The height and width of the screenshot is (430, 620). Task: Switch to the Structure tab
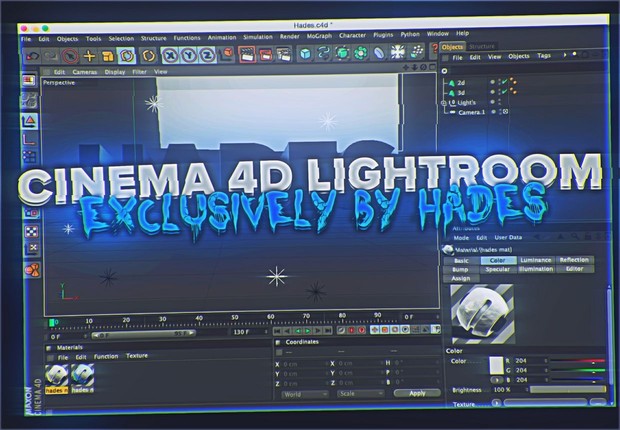482,46
